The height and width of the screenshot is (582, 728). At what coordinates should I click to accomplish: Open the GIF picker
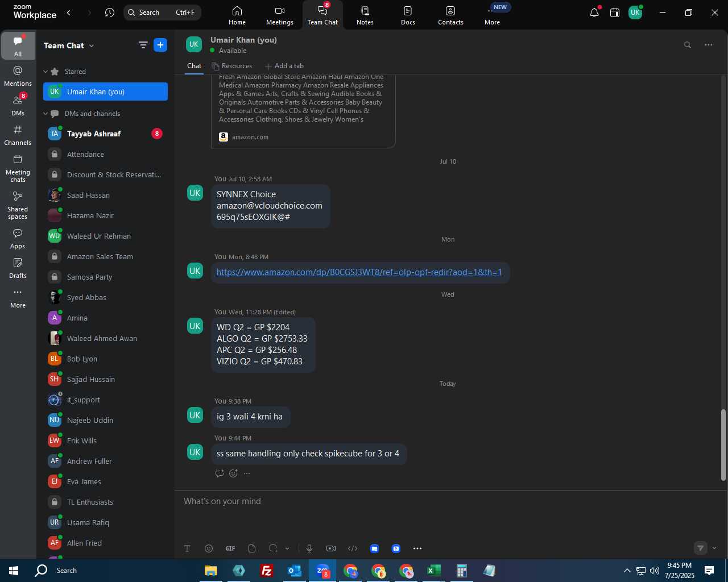[x=230, y=548]
